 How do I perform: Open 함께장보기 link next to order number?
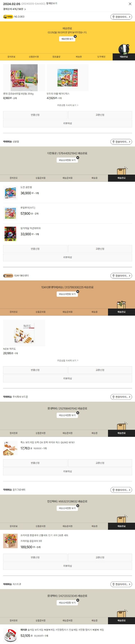pos(52,3)
